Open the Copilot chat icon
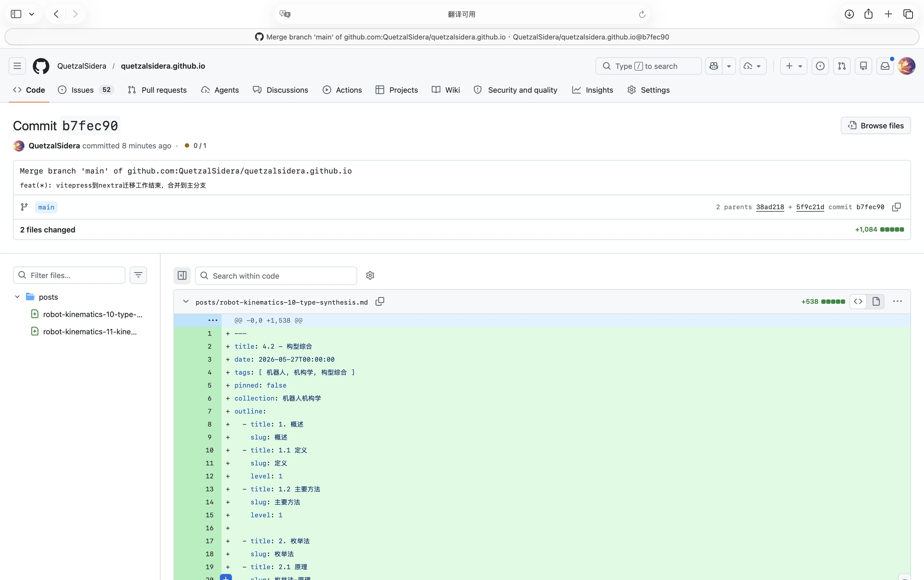Image resolution: width=924 pixels, height=580 pixels. [714, 66]
